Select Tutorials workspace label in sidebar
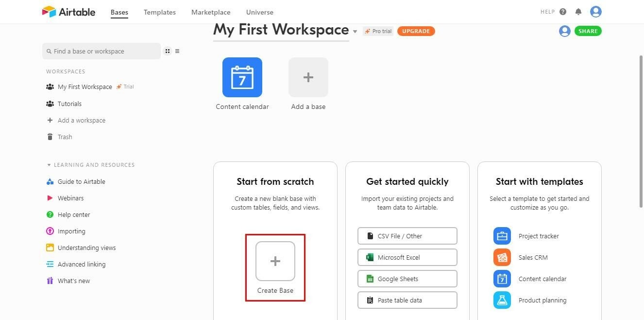 point(69,104)
